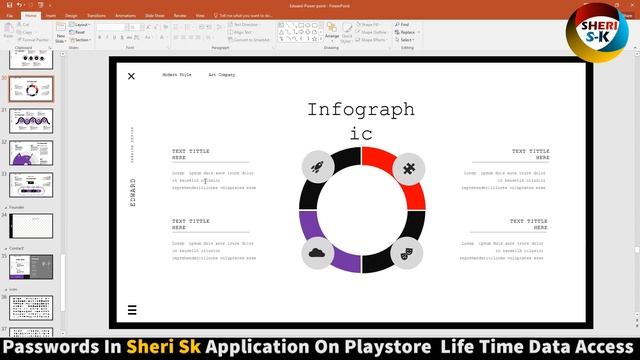This screenshot has height=360, width=640.
Task: Select the Format Painter tool
Action: pos(33,40)
